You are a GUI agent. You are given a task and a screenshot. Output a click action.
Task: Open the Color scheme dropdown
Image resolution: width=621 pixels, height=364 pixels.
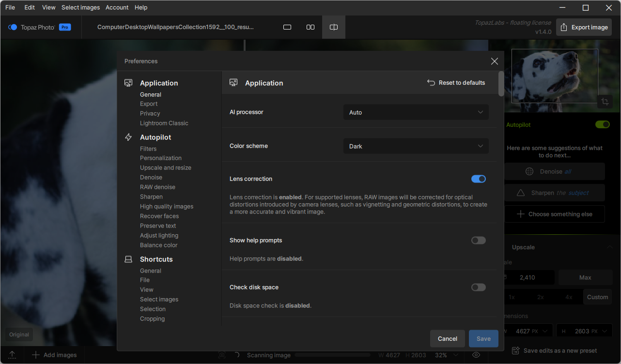tap(416, 146)
